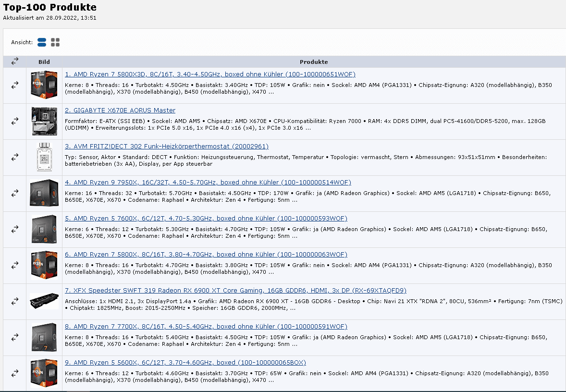Click compare icon for Ryzen 7 5800X row
The height and width of the screenshot is (392, 566).
(x=15, y=265)
